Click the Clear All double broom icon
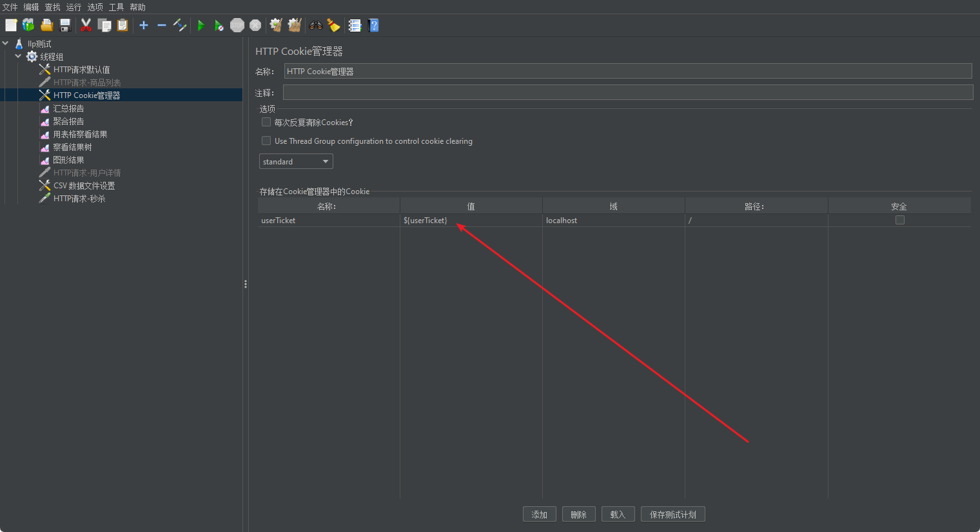The image size is (980, 532). [x=295, y=25]
